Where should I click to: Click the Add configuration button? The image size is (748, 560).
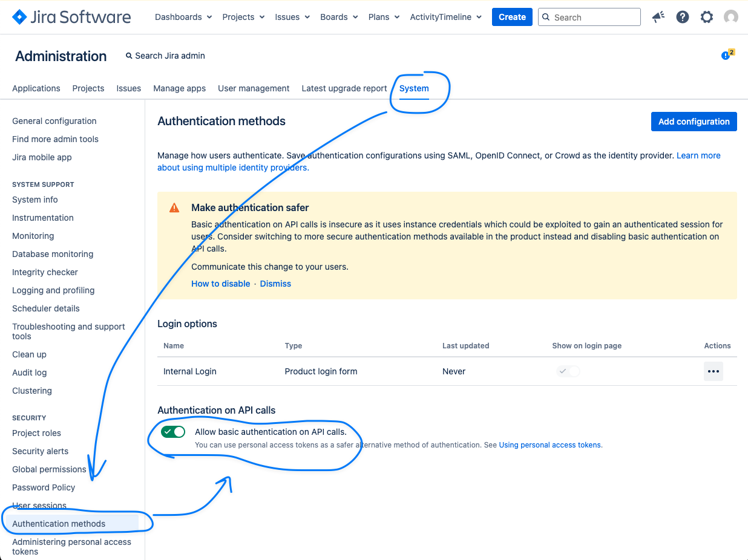(x=694, y=122)
